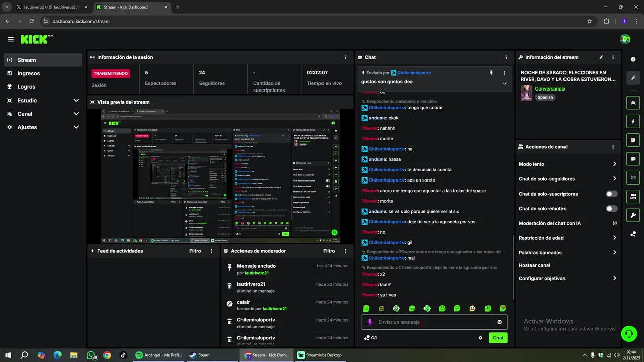Click the Enviar un mensaje input field
Viewport: 644px width, 362px height.
pyautogui.click(x=434, y=322)
